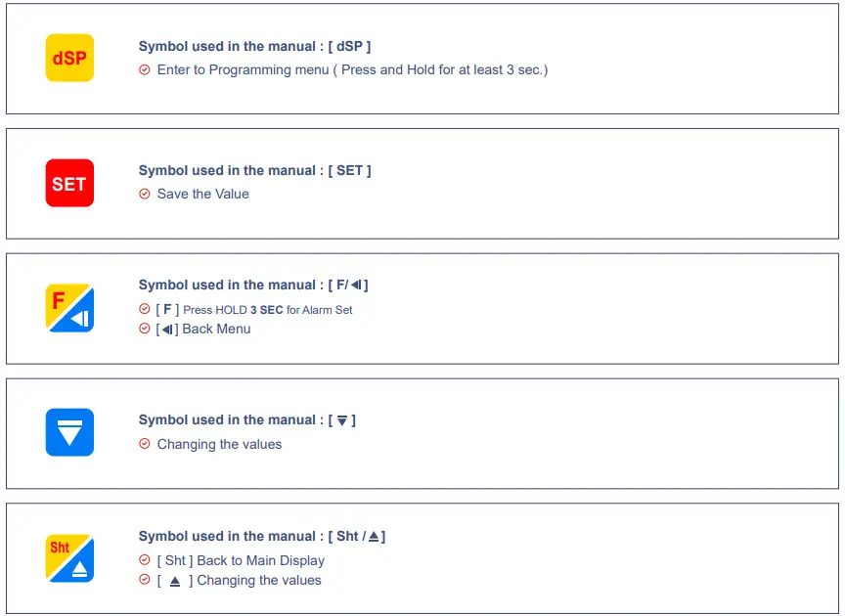Click the F / back arrow button icon
Screen dimensions: 845x616
(69, 308)
